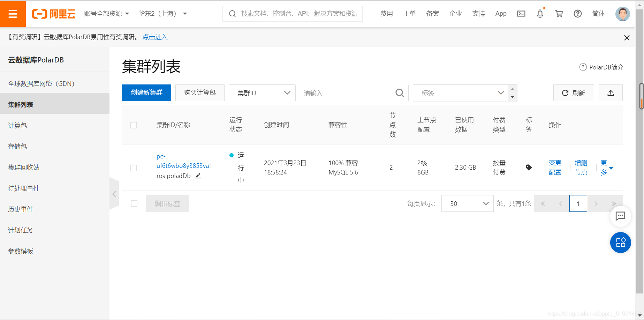Open the 企业 top menu

455,14
